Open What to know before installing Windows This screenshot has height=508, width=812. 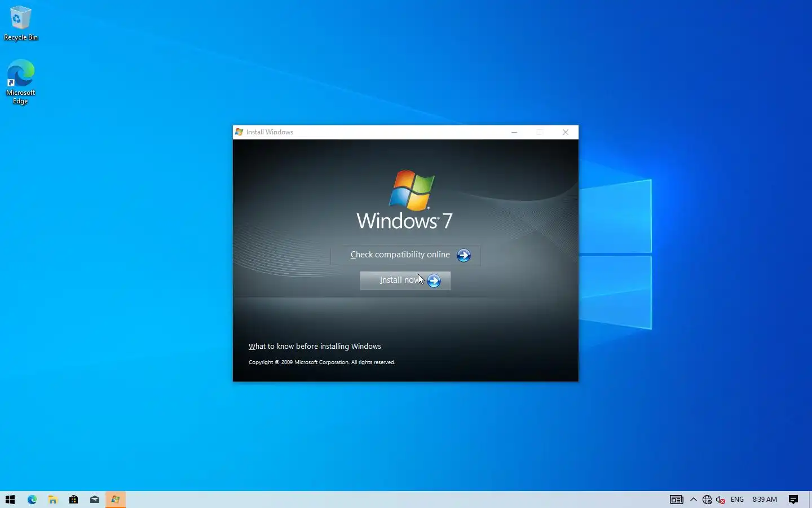click(x=315, y=347)
